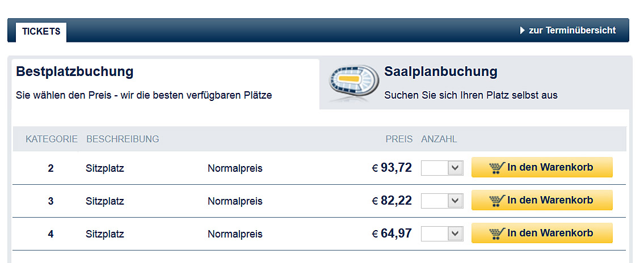Open quantity dropdown for €64,97 ticket

pyautogui.click(x=442, y=234)
